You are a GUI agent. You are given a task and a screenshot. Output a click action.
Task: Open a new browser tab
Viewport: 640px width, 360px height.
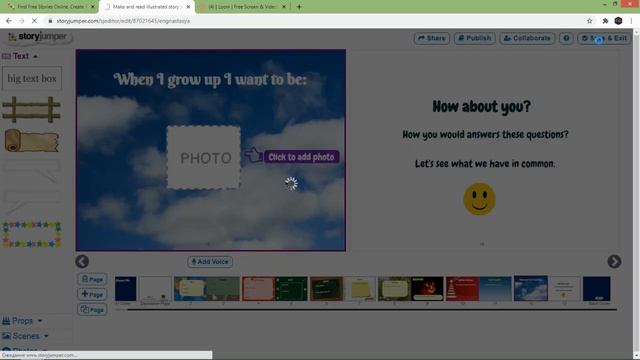pos(299,7)
